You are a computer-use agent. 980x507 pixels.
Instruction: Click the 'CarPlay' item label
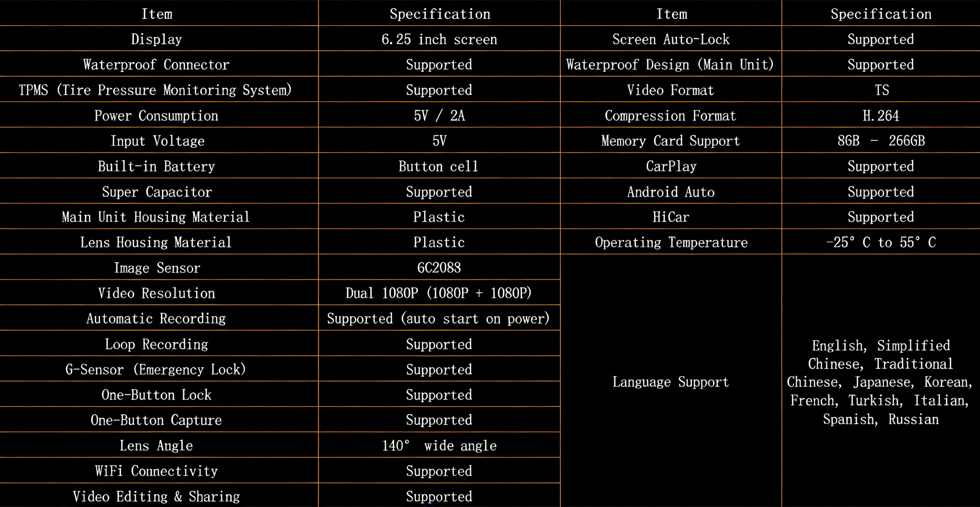click(x=671, y=166)
